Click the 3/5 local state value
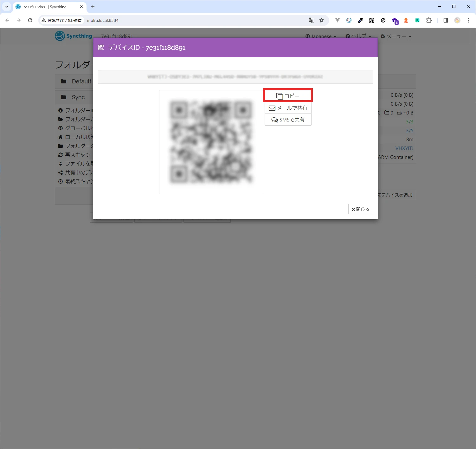The height and width of the screenshot is (449, 476). click(x=409, y=130)
